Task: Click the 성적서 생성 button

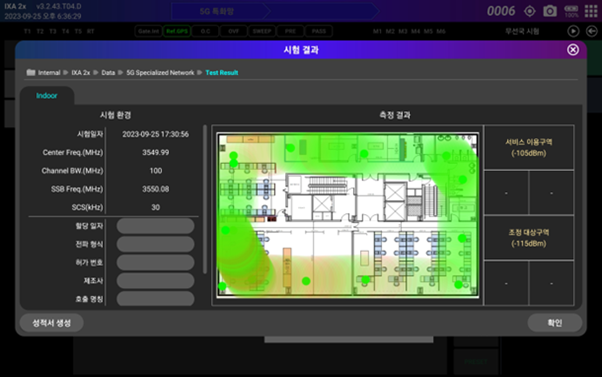Action: (51, 323)
